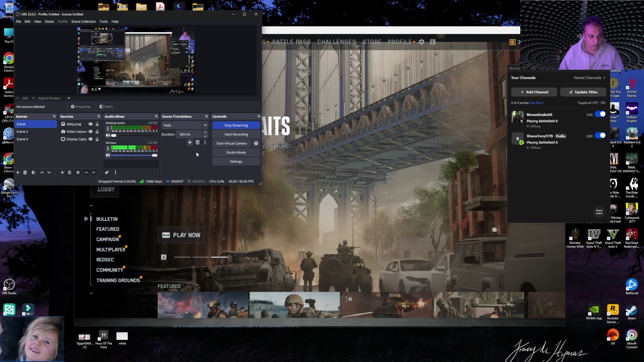Image resolution: width=644 pixels, height=362 pixels.
Task: Turn all channels OFF
Action: pyautogui.click(x=595, y=103)
